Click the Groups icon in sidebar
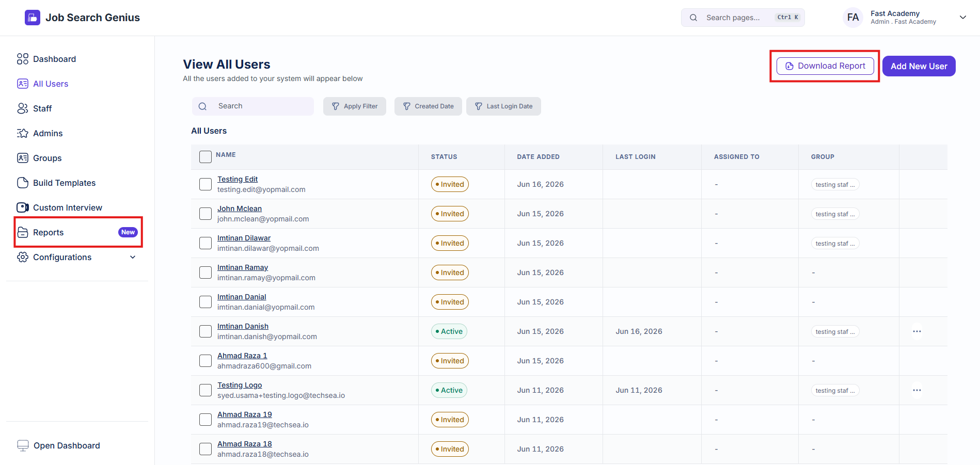Screen dimensions: 980x465 pyautogui.click(x=23, y=158)
